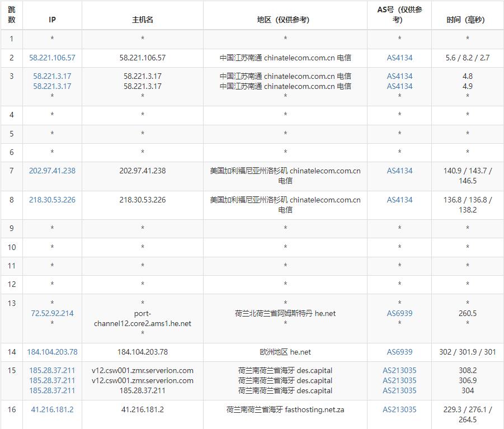Select hop number 10

coord(12,247)
